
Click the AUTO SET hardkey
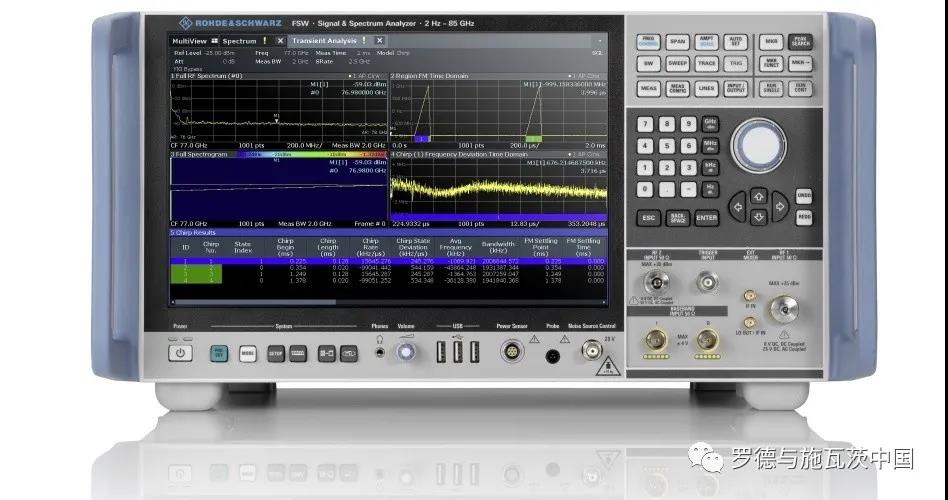point(735,42)
